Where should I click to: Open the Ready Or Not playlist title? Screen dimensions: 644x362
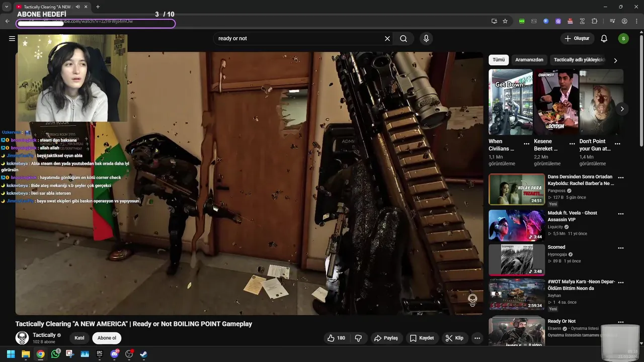click(561, 321)
